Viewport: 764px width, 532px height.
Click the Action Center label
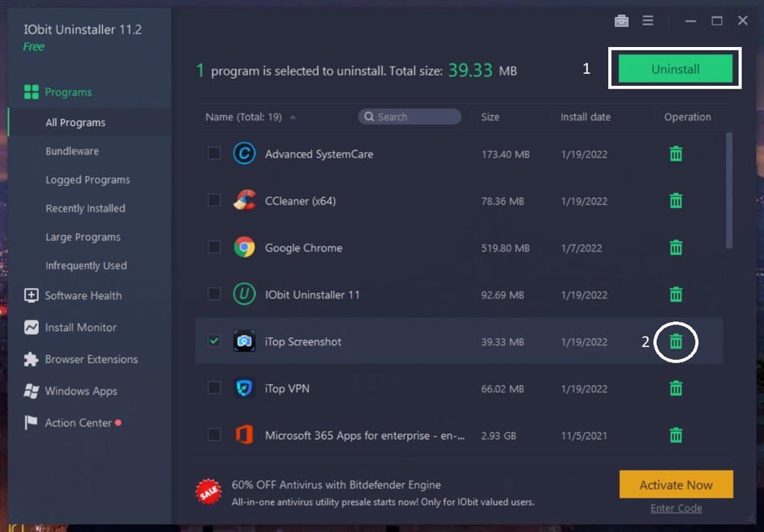pyautogui.click(x=78, y=423)
